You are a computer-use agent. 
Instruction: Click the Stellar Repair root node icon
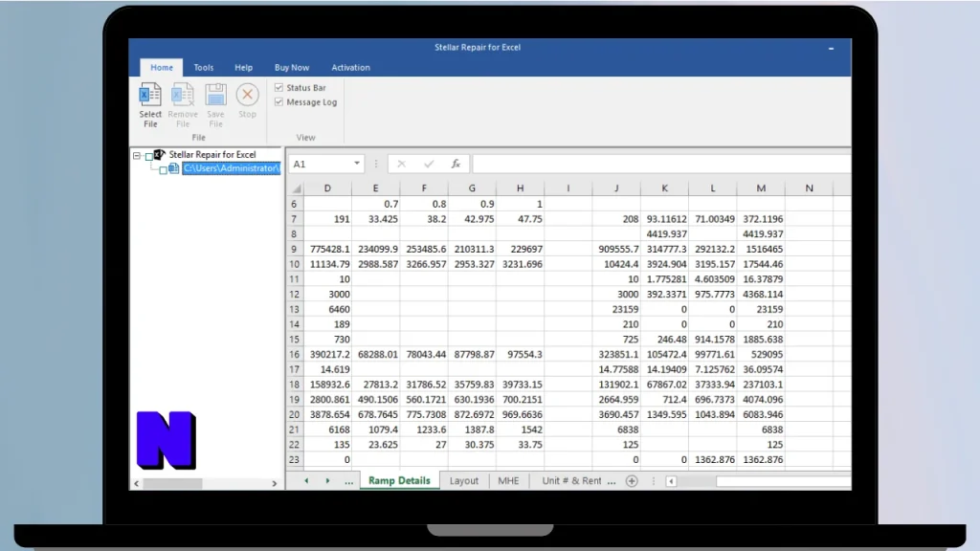click(160, 154)
